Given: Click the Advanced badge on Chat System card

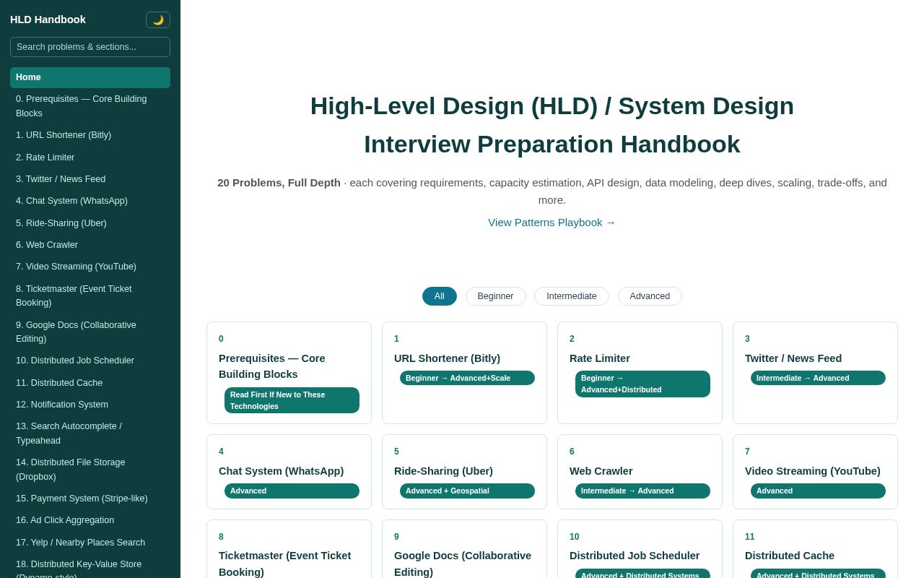Looking at the screenshot, I should click(x=292, y=491).
